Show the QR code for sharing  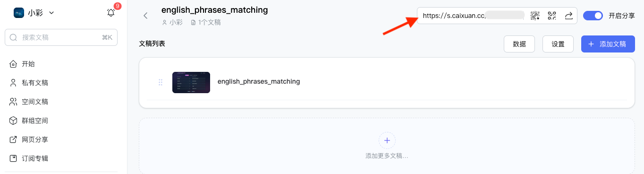coord(552,16)
